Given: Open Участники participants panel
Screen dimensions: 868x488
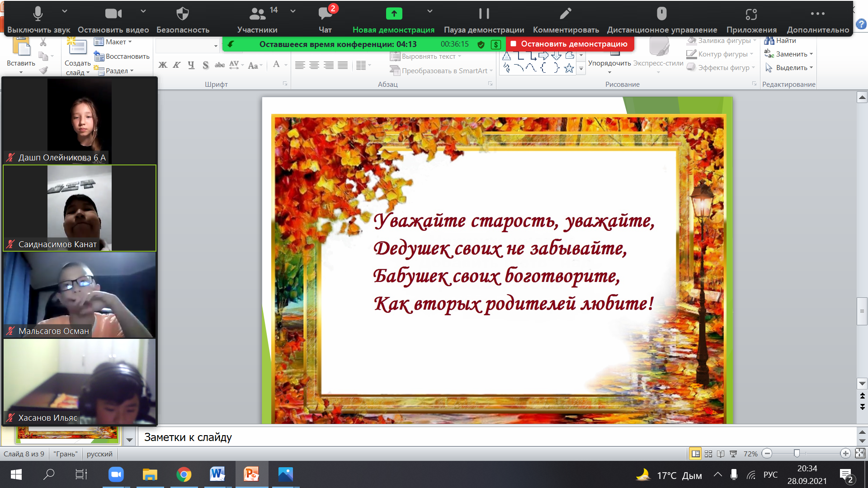Looking at the screenshot, I should [x=258, y=19].
